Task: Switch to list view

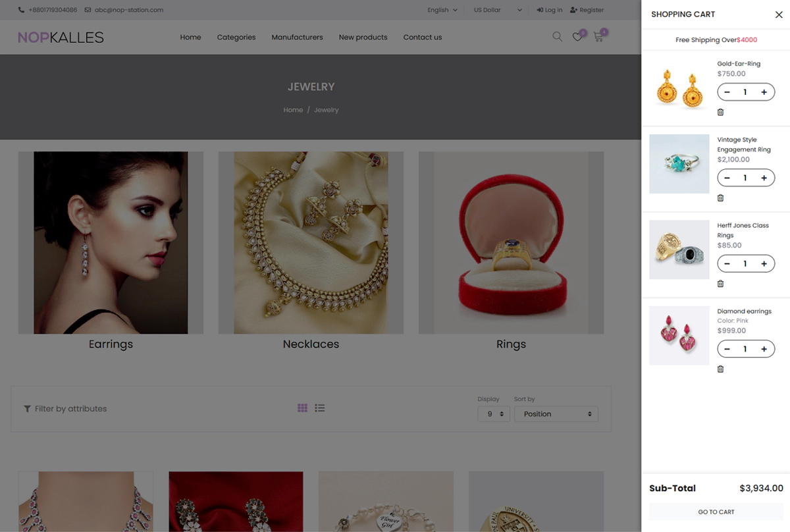Action: point(320,408)
